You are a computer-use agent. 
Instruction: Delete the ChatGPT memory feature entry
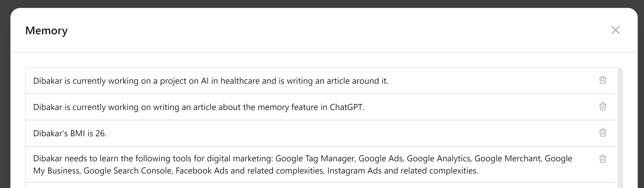[602, 106]
